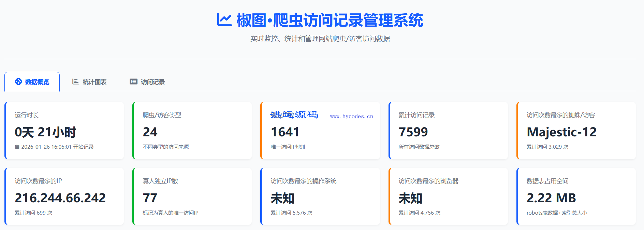The image size is (644, 230).
Task: Click the 真人独立IP数 card label
Action: coord(160,181)
